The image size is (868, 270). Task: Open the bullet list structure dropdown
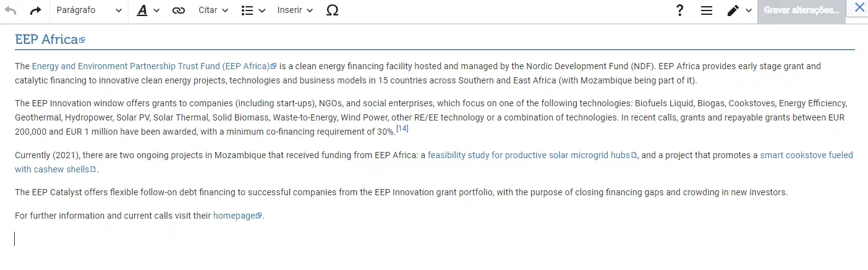click(253, 11)
